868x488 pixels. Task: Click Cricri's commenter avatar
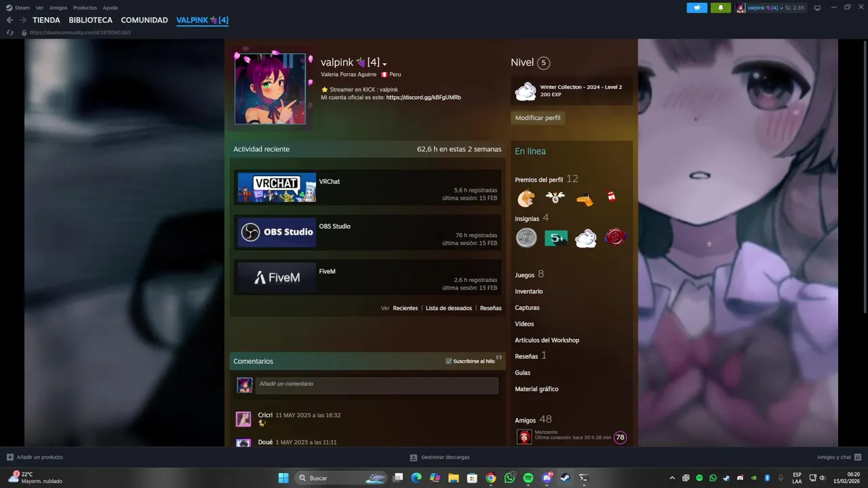click(243, 419)
